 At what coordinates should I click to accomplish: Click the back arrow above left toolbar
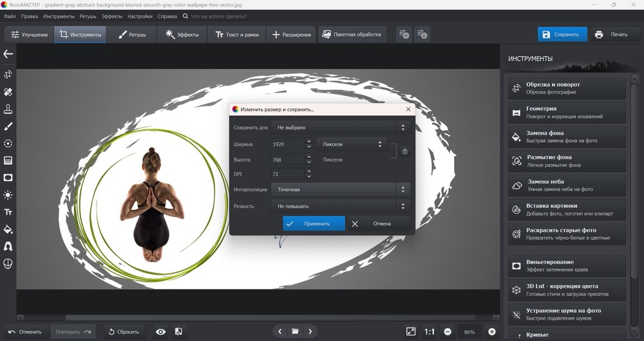click(x=8, y=54)
